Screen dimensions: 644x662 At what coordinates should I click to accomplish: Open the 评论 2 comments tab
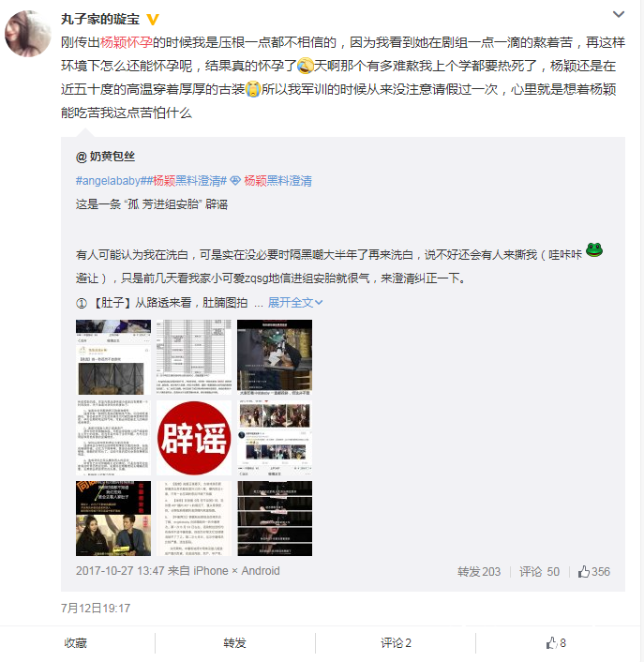click(396, 643)
